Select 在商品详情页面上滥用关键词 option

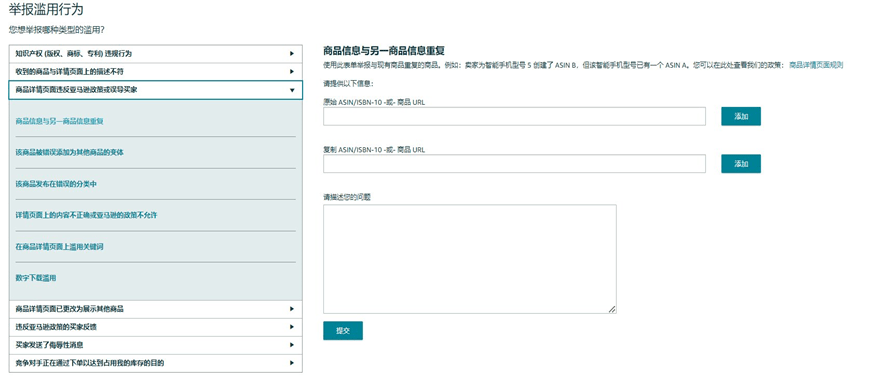coord(60,247)
